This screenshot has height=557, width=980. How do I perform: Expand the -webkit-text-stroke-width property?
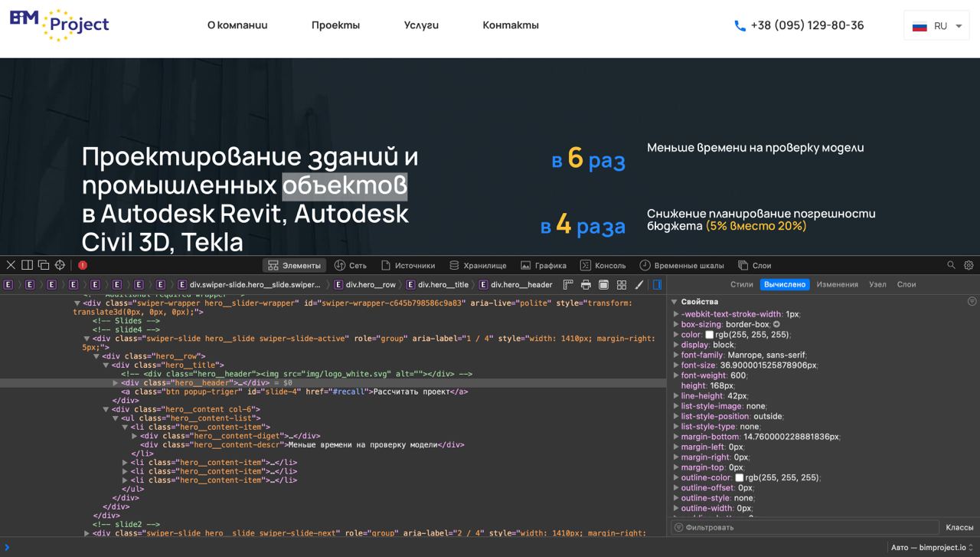coord(676,314)
